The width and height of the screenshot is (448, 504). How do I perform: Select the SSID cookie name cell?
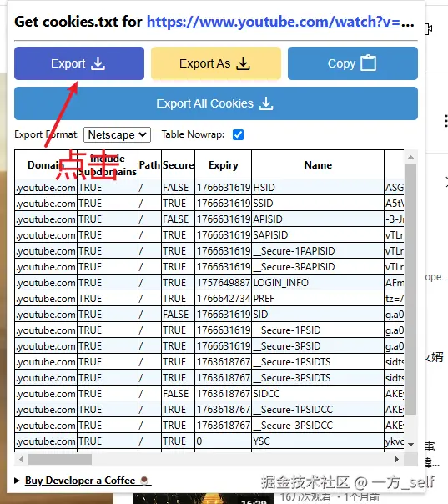(318, 204)
